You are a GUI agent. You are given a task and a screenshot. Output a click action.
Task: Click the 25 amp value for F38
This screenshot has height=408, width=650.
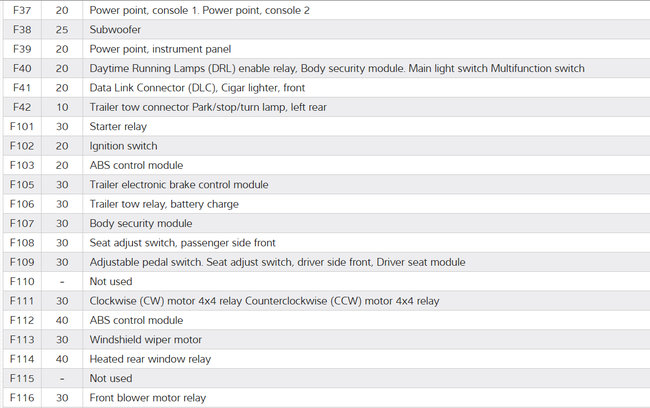(x=62, y=30)
